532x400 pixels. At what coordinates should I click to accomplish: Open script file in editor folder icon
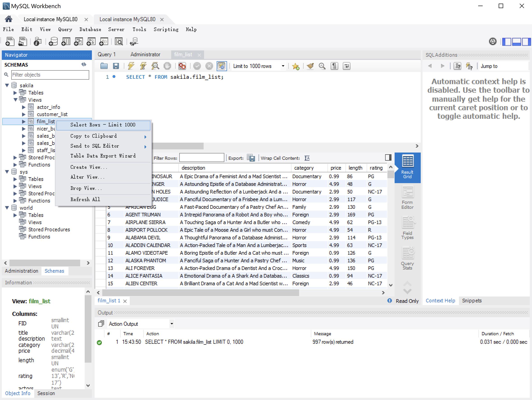click(104, 66)
